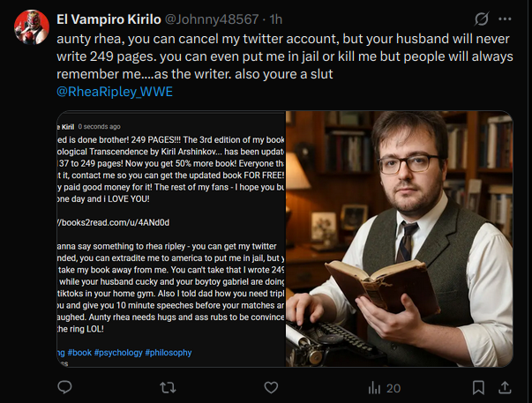Click the #philosophy hashtag in the screenshot

point(169,353)
